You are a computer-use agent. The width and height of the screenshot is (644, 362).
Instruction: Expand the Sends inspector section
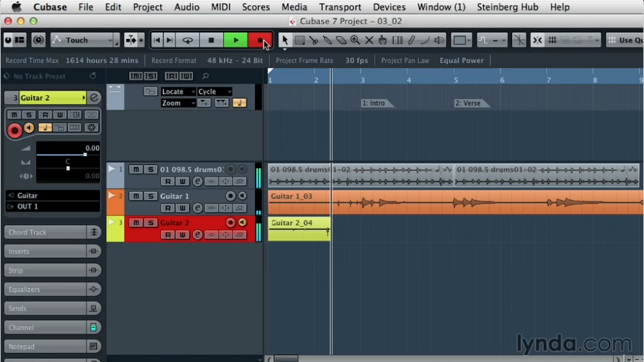coord(52,308)
